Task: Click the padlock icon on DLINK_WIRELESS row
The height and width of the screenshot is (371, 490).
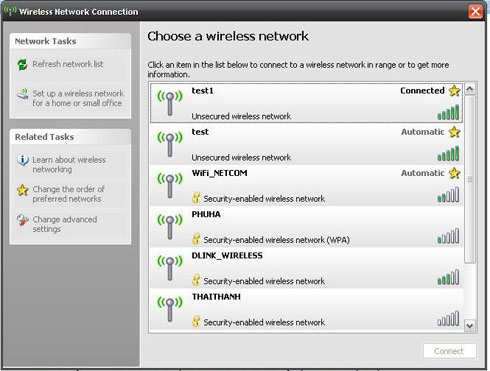Action: 196,280
